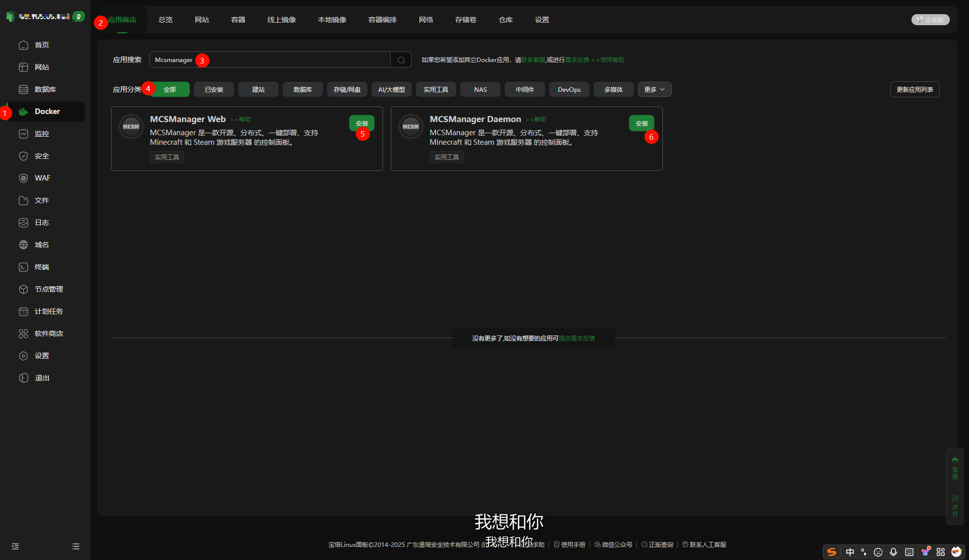969x560 pixels.
Task: Collapse the sidebar with bottom-left icon
Action: [15, 546]
